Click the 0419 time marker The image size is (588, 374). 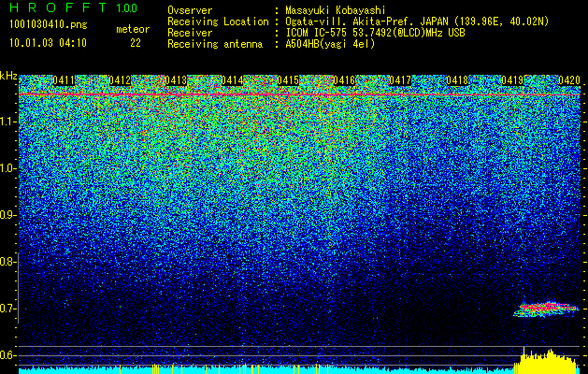512,80
